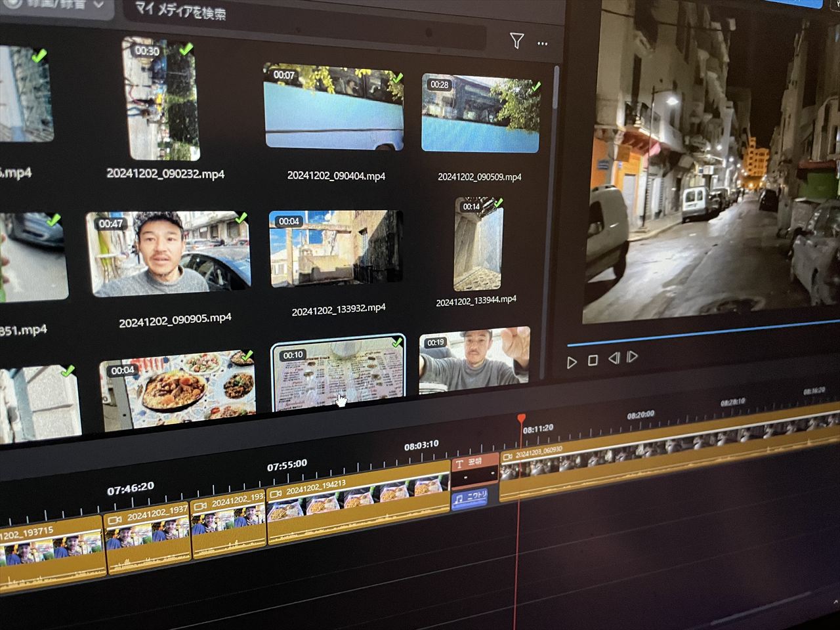Click the Stop button in preview controls
The height and width of the screenshot is (630, 840).
click(x=593, y=360)
